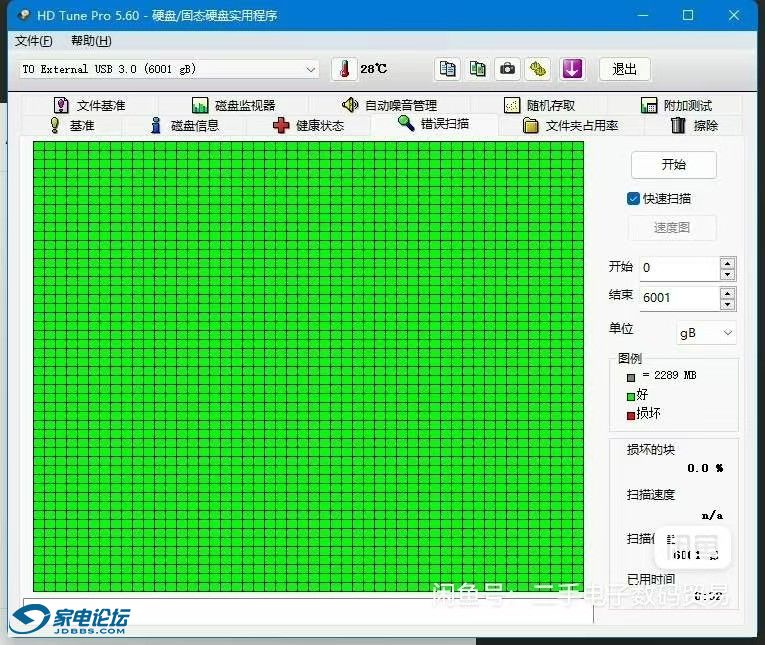Click the 已用时间 label
Image resolution: width=765 pixels, height=645 pixels.
[651, 579]
